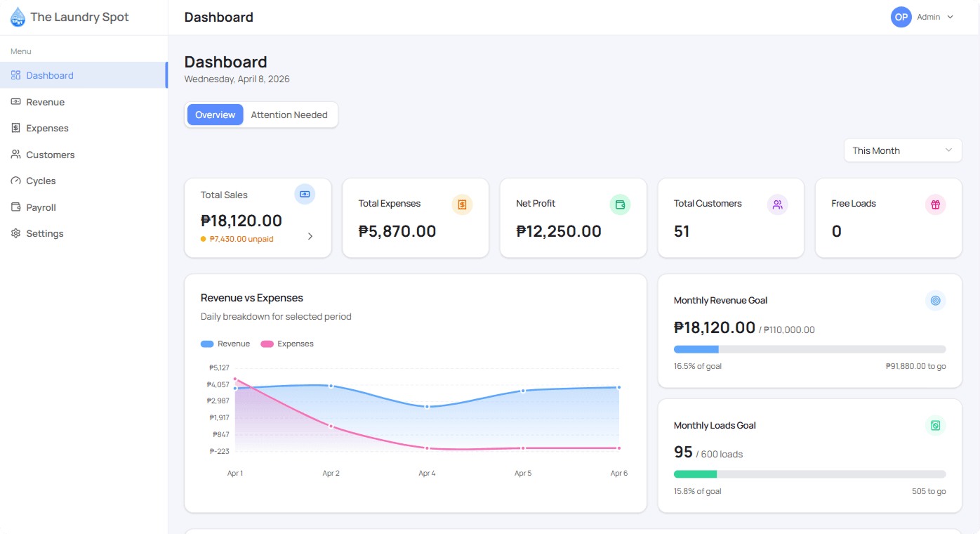Click the Monthly Revenue Goal progress bar
The height and width of the screenshot is (534, 980).
[809, 349]
